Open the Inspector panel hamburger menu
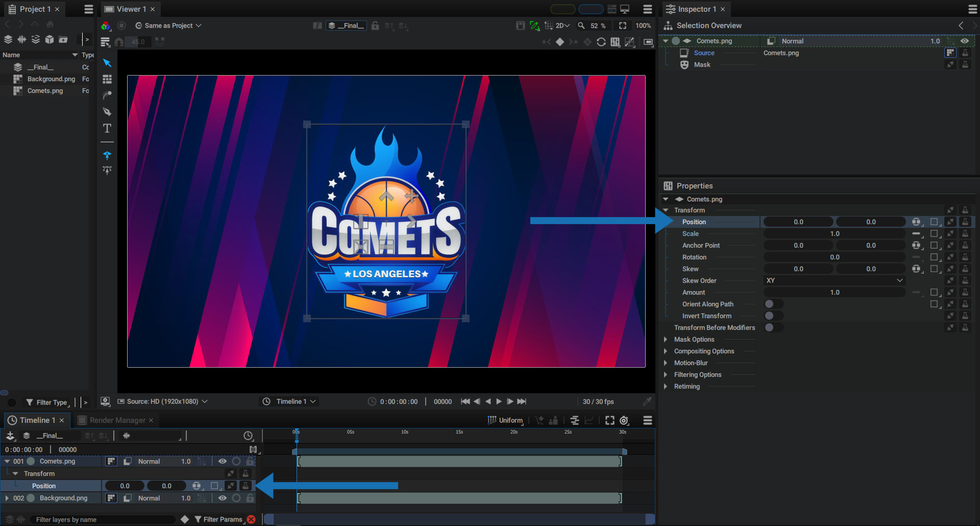Viewport: 980px width, 526px height. point(973,9)
